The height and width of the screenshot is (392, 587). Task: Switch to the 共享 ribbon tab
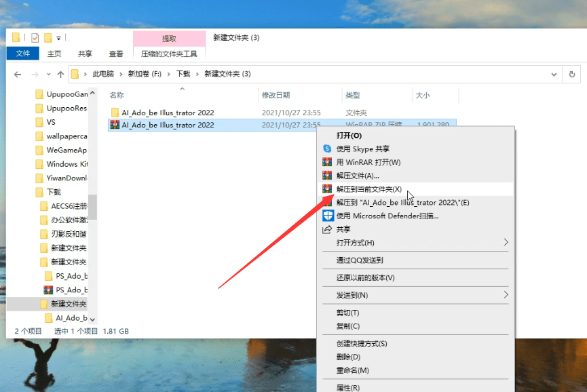tap(85, 54)
